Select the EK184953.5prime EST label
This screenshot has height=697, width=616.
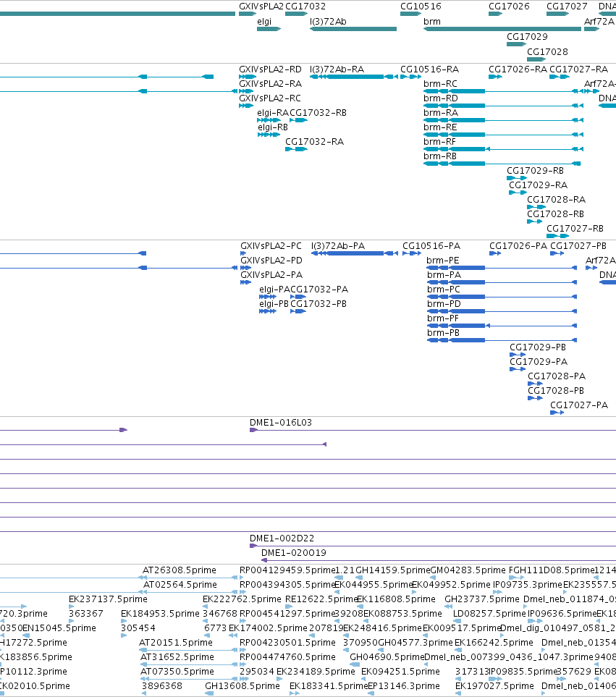tap(160, 614)
